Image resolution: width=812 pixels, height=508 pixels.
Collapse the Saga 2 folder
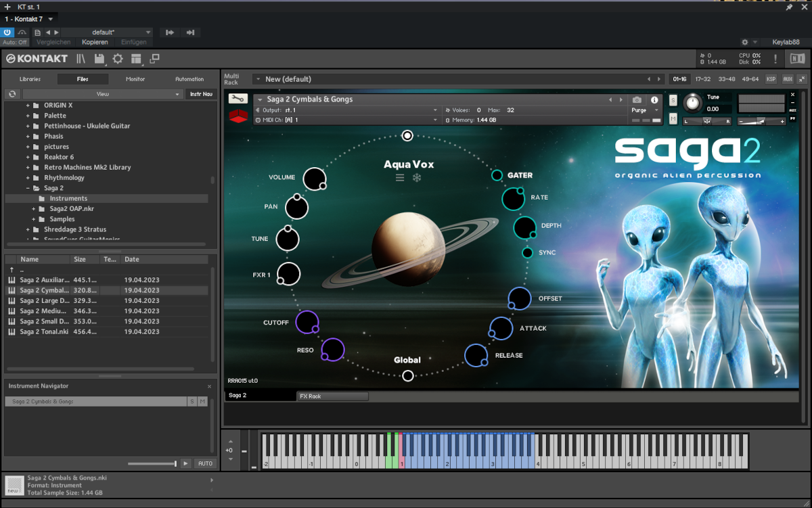(28, 188)
